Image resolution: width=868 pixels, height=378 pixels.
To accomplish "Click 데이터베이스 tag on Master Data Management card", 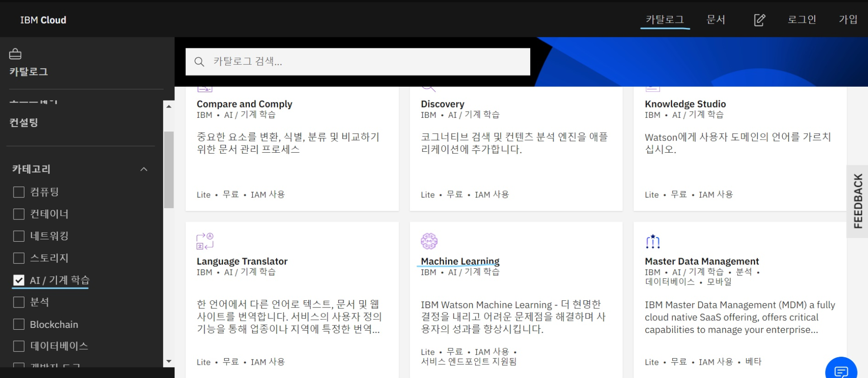I will [670, 282].
